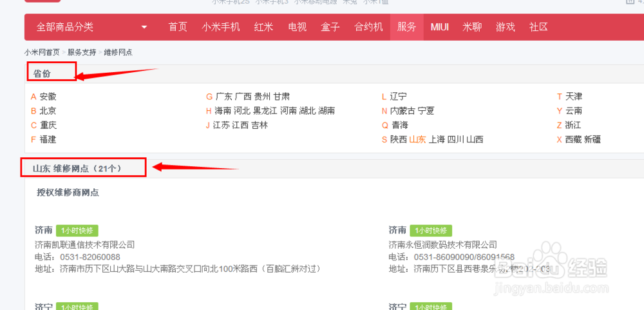The width and height of the screenshot is (644, 310).
Task: Open the 合约机 nav item
Action: (x=369, y=27)
